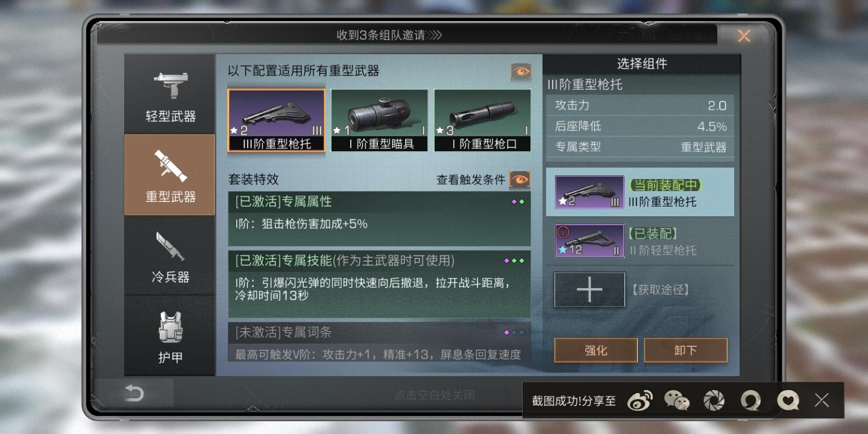Select the 重型武器 heavy weapon tab
Image resolution: width=868 pixels, height=434 pixels.
click(170, 175)
